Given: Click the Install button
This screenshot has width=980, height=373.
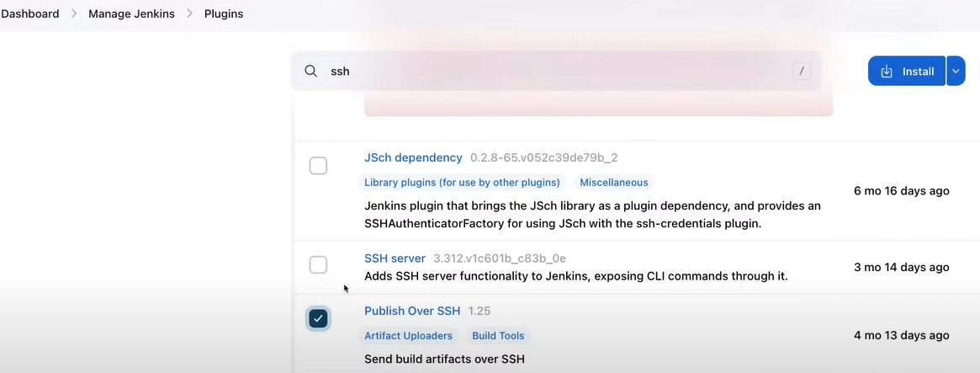Looking at the screenshot, I should coord(907,72).
